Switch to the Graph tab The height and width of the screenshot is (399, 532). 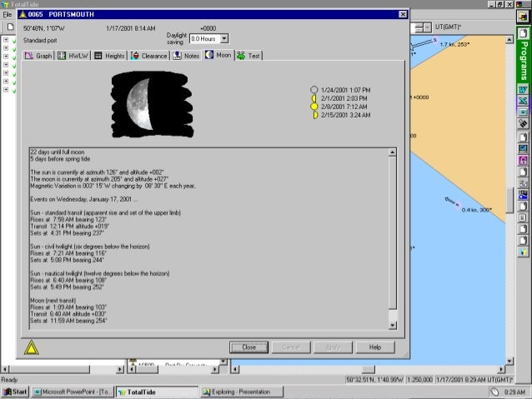pyautogui.click(x=39, y=56)
